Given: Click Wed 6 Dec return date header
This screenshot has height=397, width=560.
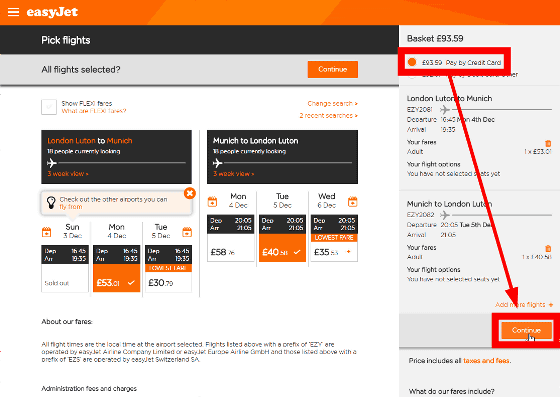Looking at the screenshot, I should (326, 201).
